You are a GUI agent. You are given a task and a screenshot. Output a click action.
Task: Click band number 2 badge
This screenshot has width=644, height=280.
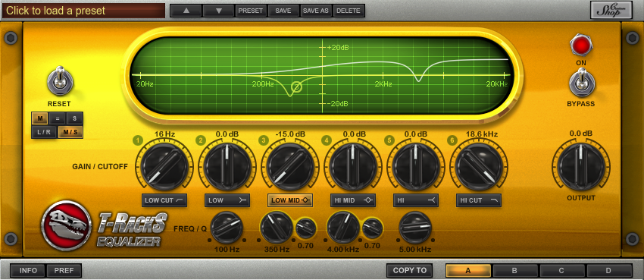[201, 140]
